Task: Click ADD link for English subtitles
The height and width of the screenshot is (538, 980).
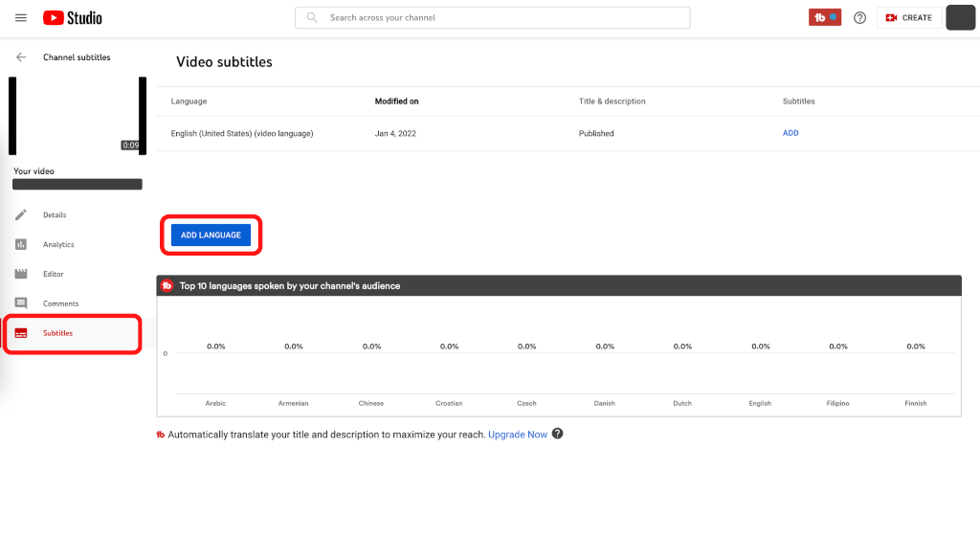Action: pyautogui.click(x=791, y=133)
